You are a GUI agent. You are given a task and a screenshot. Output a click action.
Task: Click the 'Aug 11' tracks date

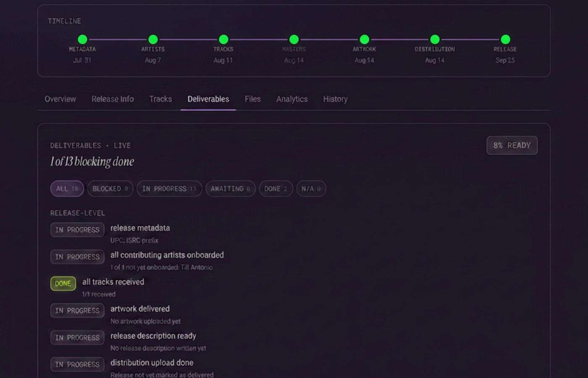223,60
